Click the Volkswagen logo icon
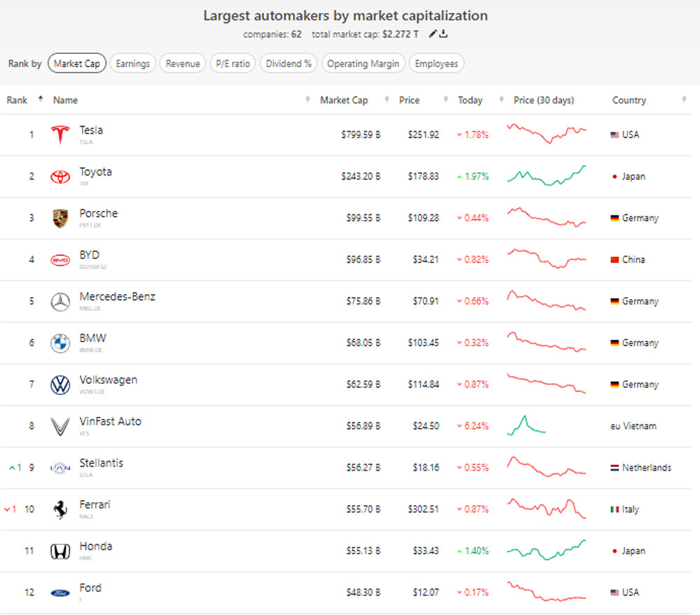This screenshot has height=615, width=700. click(x=61, y=385)
